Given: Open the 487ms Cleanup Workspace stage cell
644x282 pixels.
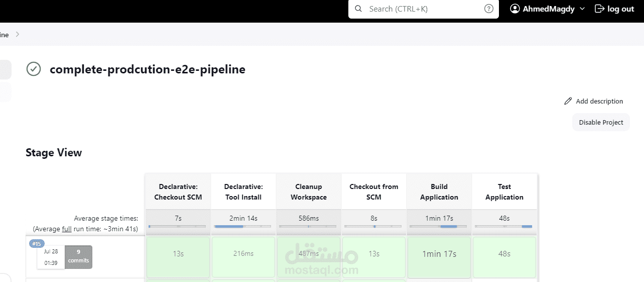Looking at the screenshot, I should pyautogui.click(x=309, y=257).
